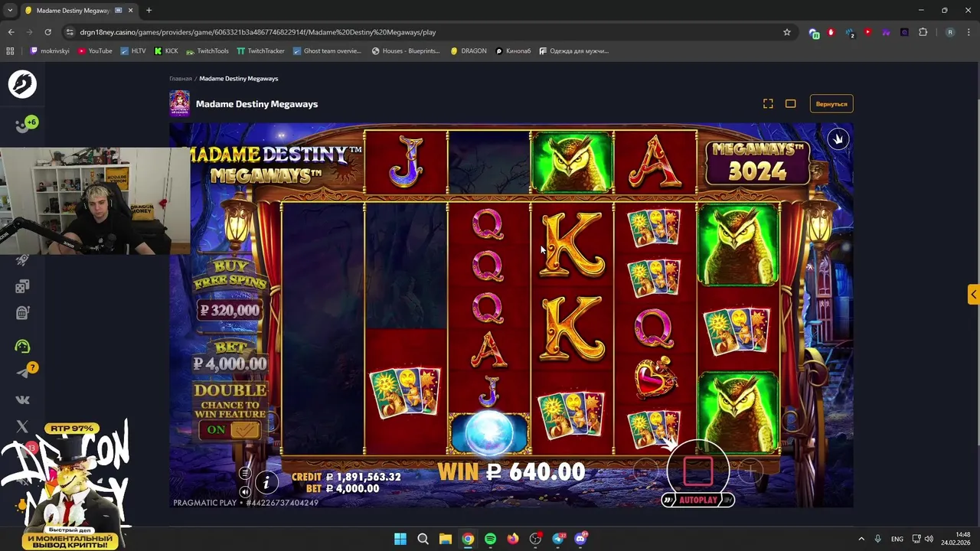Open the rocket crash-game sidebar icon
The height and width of the screenshot is (551, 980).
point(22,261)
